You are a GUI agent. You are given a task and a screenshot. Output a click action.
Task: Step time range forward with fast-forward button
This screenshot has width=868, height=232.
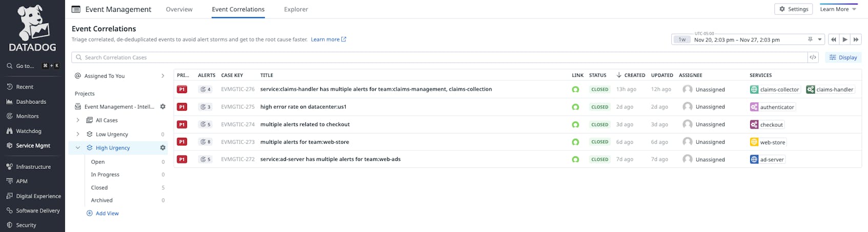856,39
